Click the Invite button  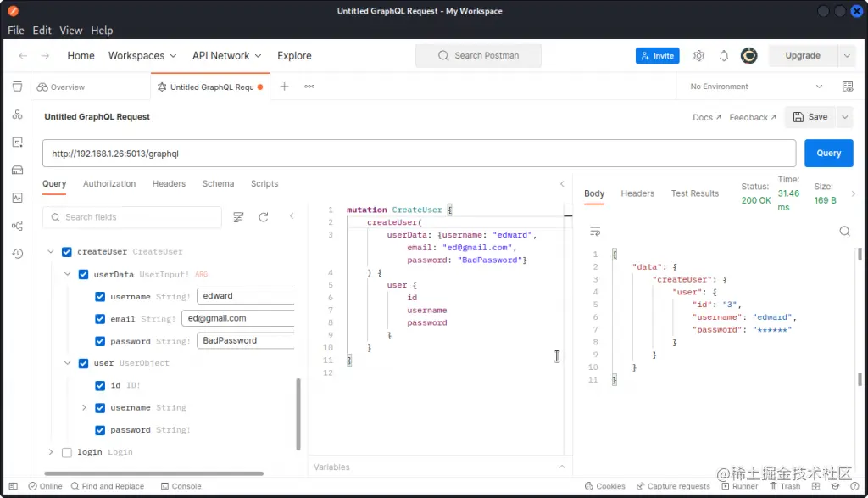pyautogui.click(x=657, y=55)
